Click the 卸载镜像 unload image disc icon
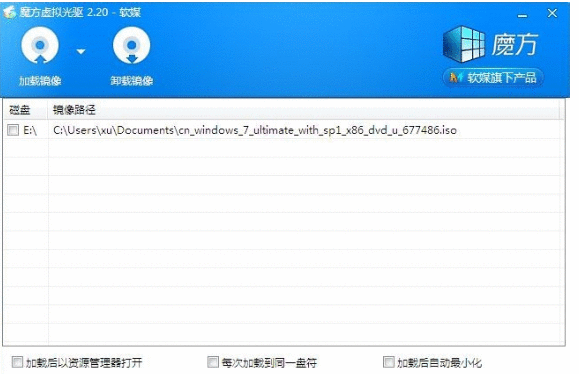This screenshot has width=579, height=374. coord(131,46)
